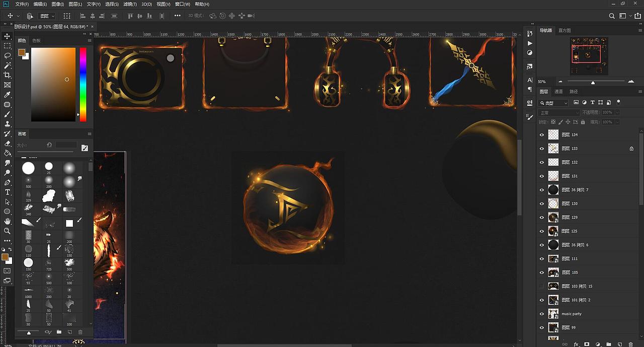Image resolution: width=644 pixels, height=347 pixels.
Task: Open the layer filter 类型 dropdown
Action: pos(554,103)
